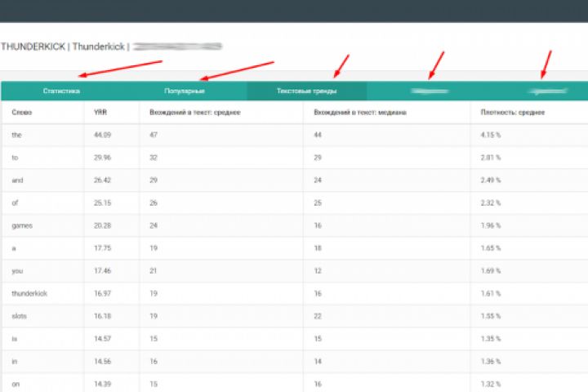The image size is (588, 392).
Task: Click average occurrences 32 in "to" row
Action: coord(154,158)
